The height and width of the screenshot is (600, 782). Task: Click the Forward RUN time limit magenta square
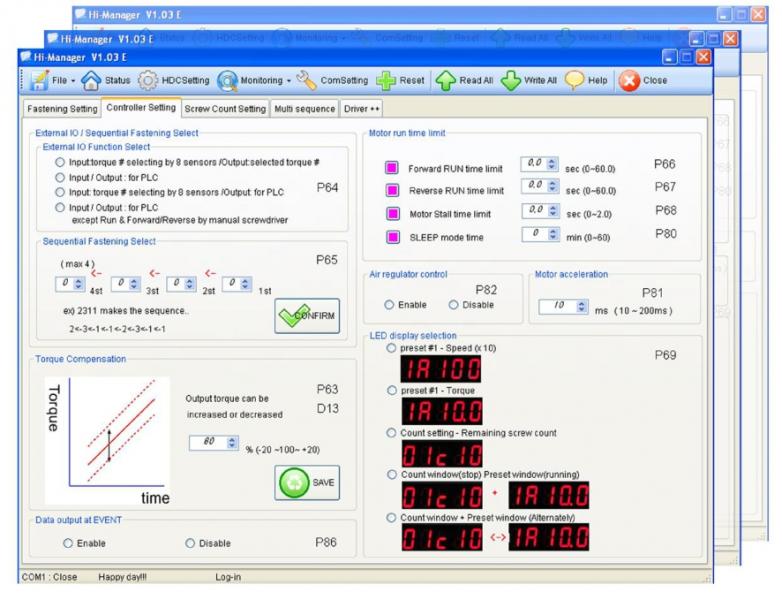pyautogui.click(x=393, y=167)
